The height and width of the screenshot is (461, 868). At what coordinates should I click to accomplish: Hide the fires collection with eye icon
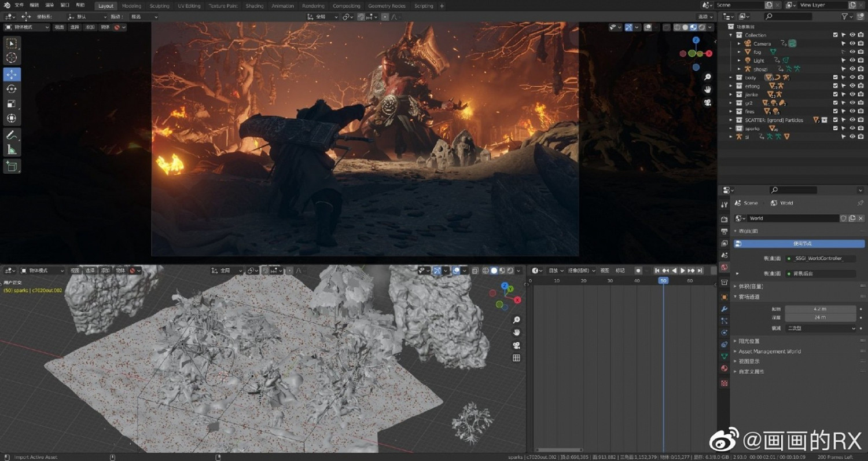[852, 111]
